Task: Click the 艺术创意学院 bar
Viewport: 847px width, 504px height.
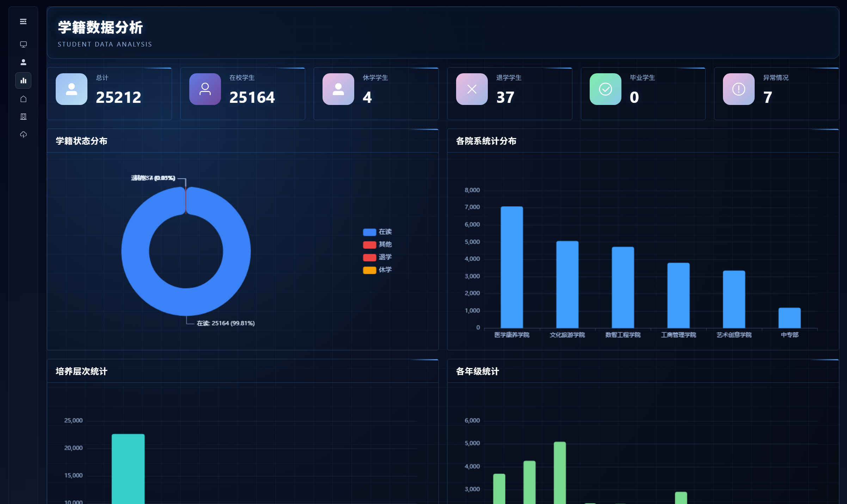Action: click(x=734, y=299)
